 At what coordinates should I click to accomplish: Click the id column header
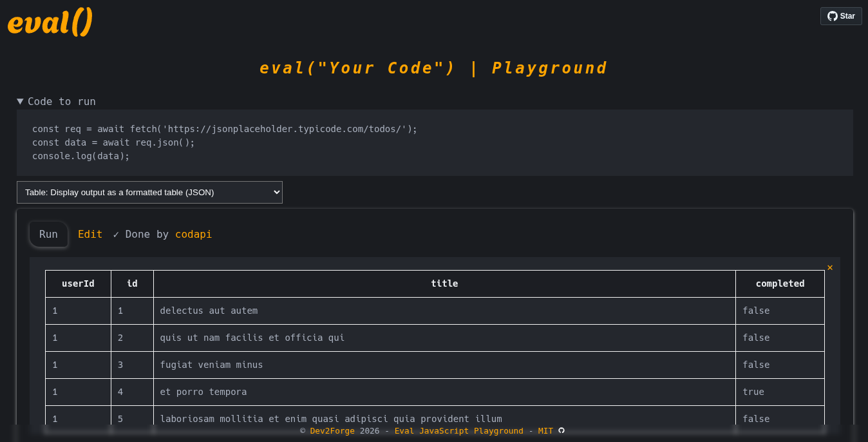[x=132, y=283]
